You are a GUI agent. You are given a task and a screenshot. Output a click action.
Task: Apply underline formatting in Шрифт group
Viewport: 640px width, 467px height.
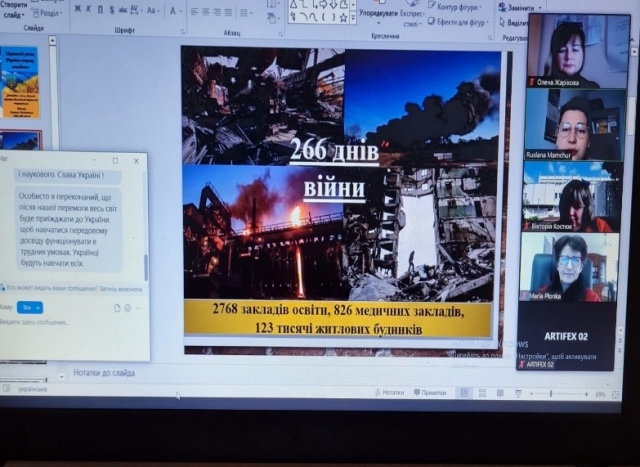click(x=100, y=10)
